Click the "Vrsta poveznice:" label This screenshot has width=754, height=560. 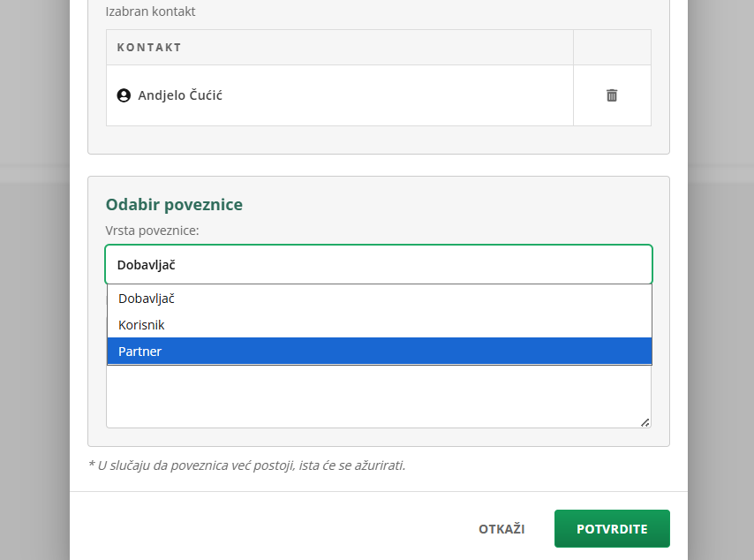tap(152, 231)
